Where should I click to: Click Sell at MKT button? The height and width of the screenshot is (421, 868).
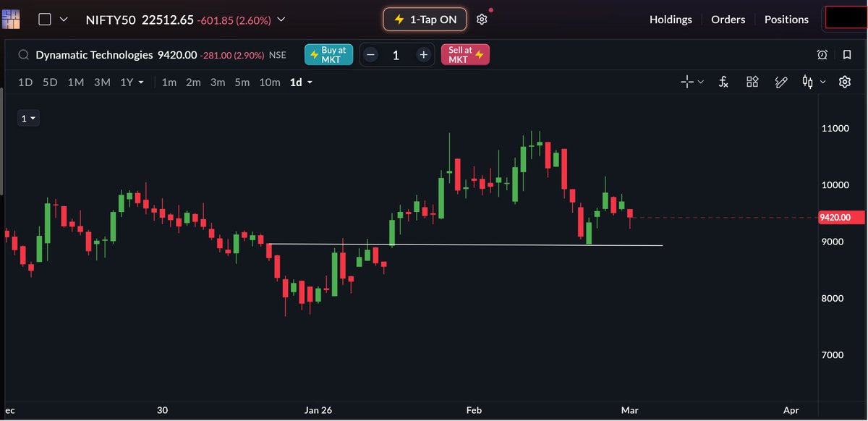465,55
